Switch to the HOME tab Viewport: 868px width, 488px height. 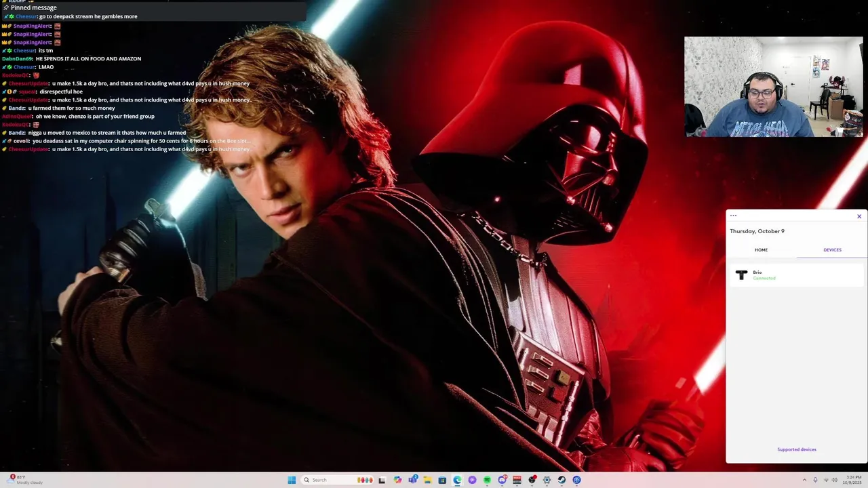click(761, 250)
